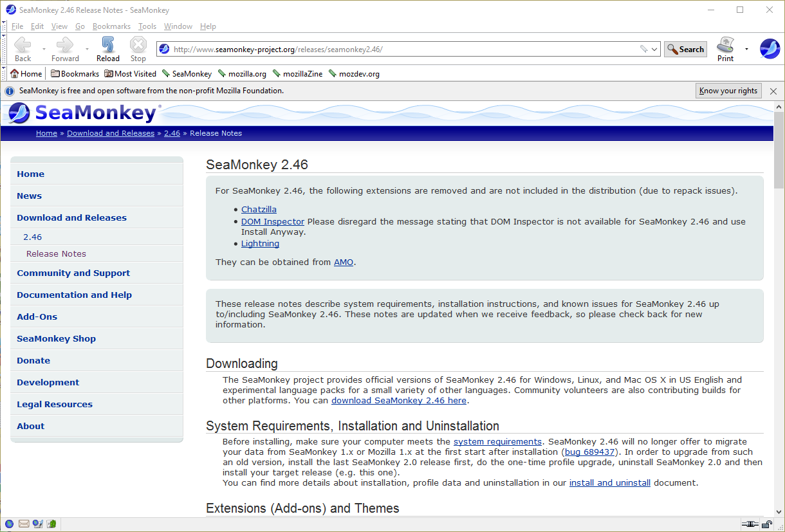785x532 pixels.
Task: Click the Search button
Action: (x=685, y=49)
